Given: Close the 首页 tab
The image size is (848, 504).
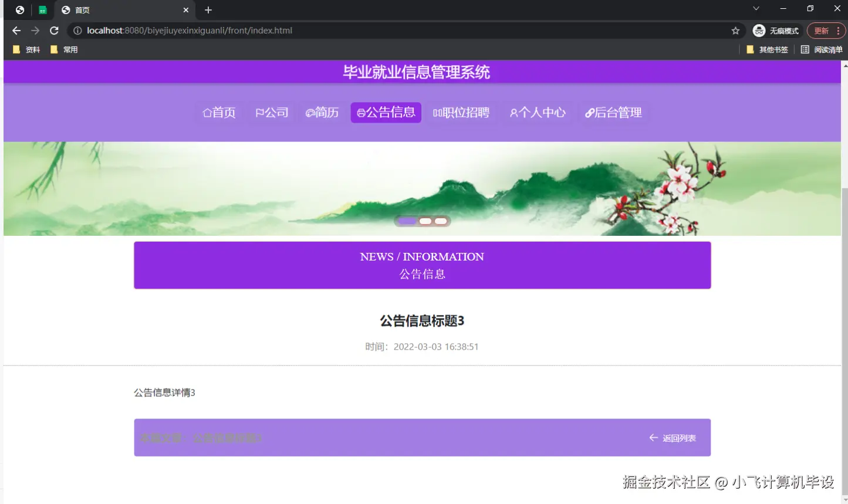Looking at the screenshot, I should click(x=186, y=10).
